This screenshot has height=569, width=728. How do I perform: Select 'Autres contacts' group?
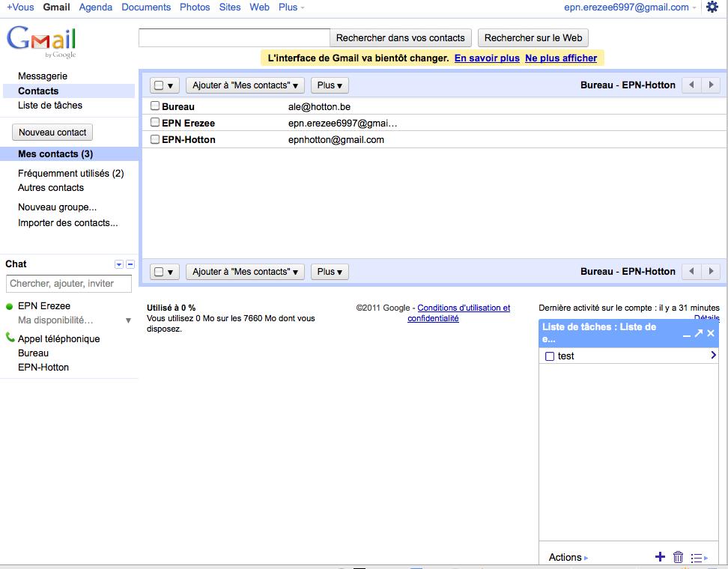[51, 188]
